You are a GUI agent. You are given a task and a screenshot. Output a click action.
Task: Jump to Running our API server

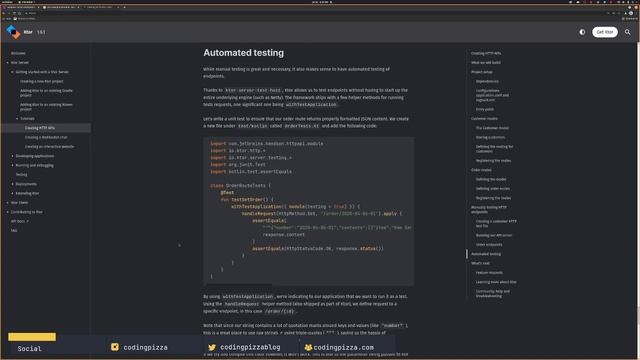[x=493, y=236]
